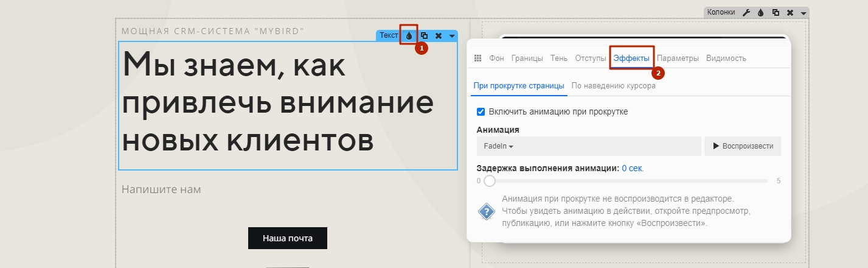Click the Напишите нам text
Image resolution: width=868 pixels, height=268 pixels.
point(161,189)
